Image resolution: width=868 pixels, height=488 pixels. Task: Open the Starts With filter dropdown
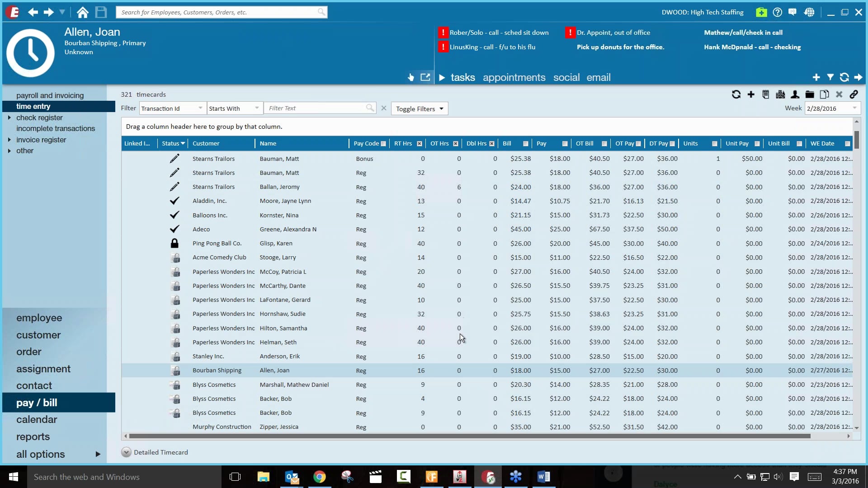257,108
